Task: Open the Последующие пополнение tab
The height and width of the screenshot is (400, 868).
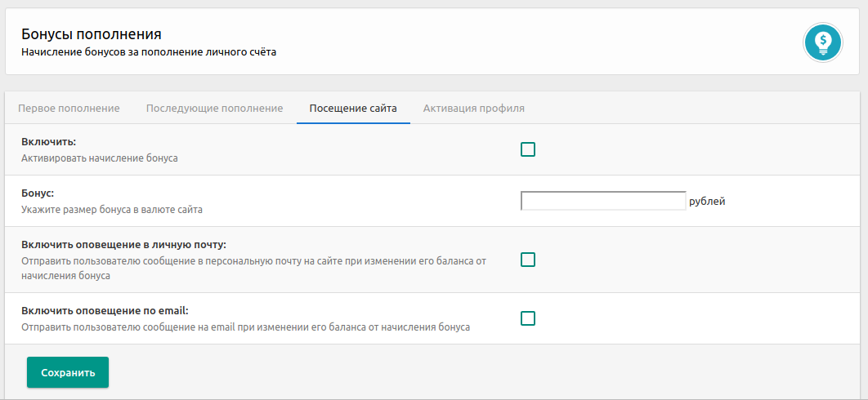Action: pos(214,108)
